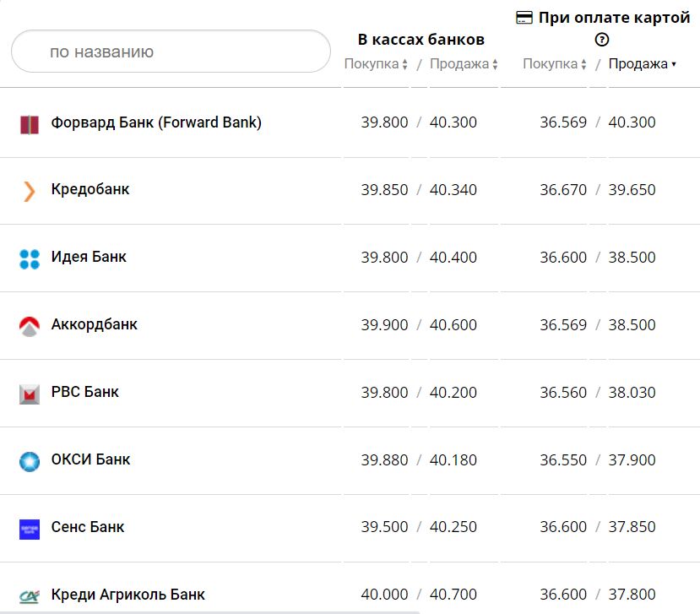Click the Forward Bank logo icon
The image size is (700, 614).
pos(30,124)
